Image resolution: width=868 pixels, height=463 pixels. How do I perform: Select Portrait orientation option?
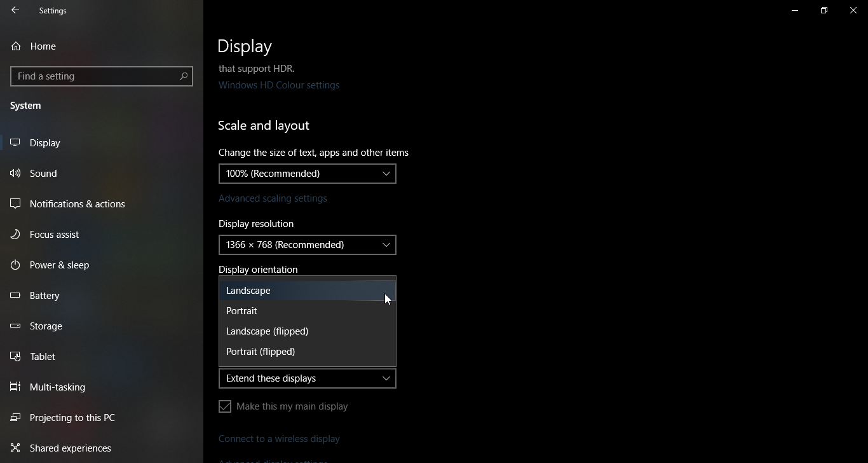[242, 311]
